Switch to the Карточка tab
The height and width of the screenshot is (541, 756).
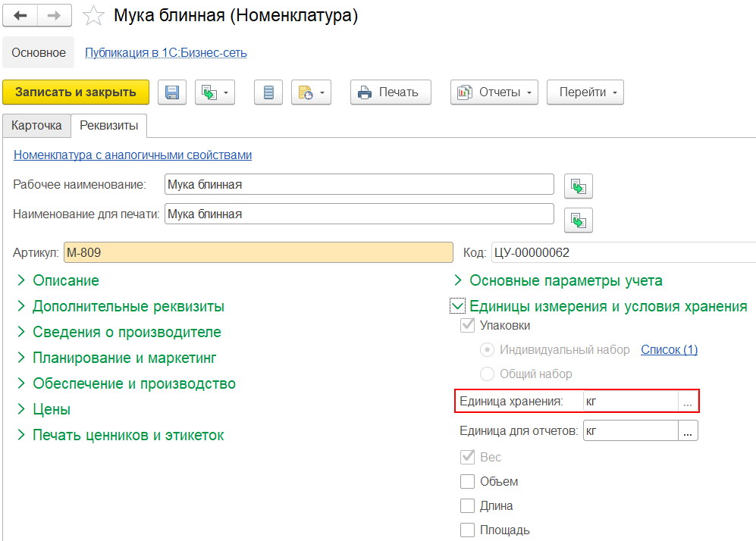click(x=36, y=125)
